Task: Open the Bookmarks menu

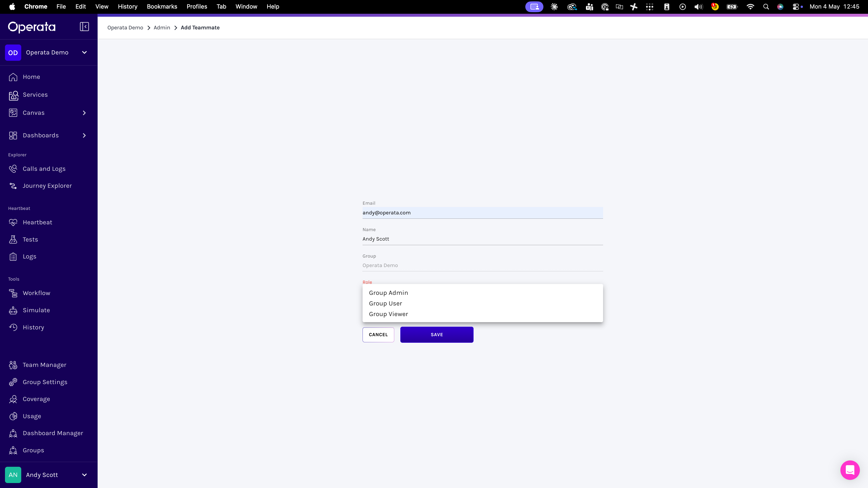Action: click(x=162, y=7)
